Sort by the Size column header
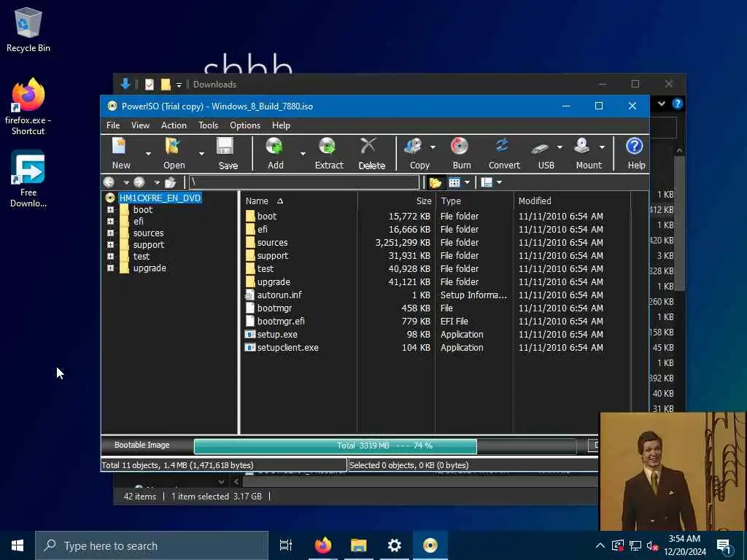The width and height of the screenshot is (747, 560). (396, 201)
